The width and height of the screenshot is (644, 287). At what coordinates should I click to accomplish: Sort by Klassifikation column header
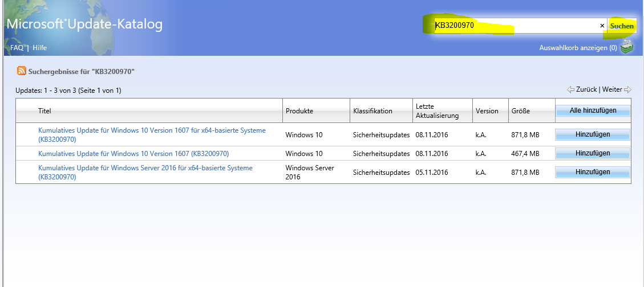point(372,110)
